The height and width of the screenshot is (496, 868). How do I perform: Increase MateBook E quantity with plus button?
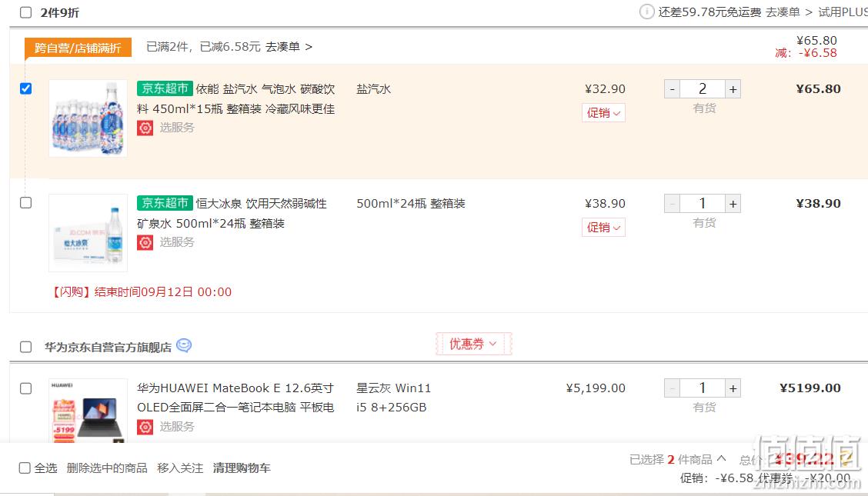click(733, 388)
